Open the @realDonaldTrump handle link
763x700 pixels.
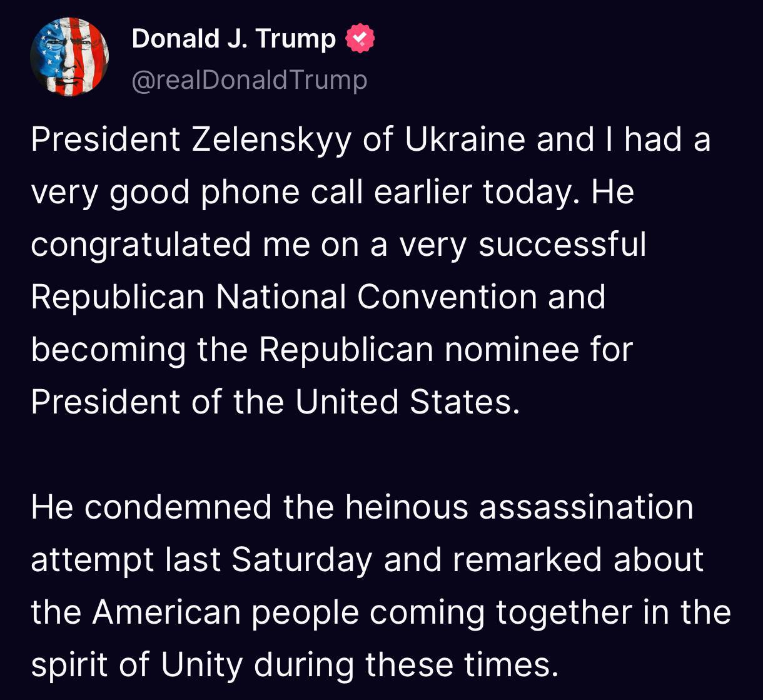[249, 80]
